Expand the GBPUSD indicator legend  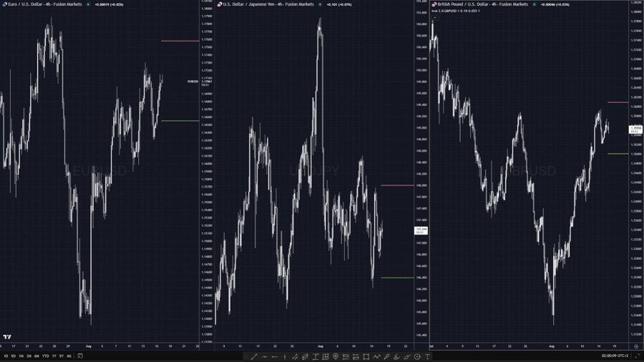[455, 11]
